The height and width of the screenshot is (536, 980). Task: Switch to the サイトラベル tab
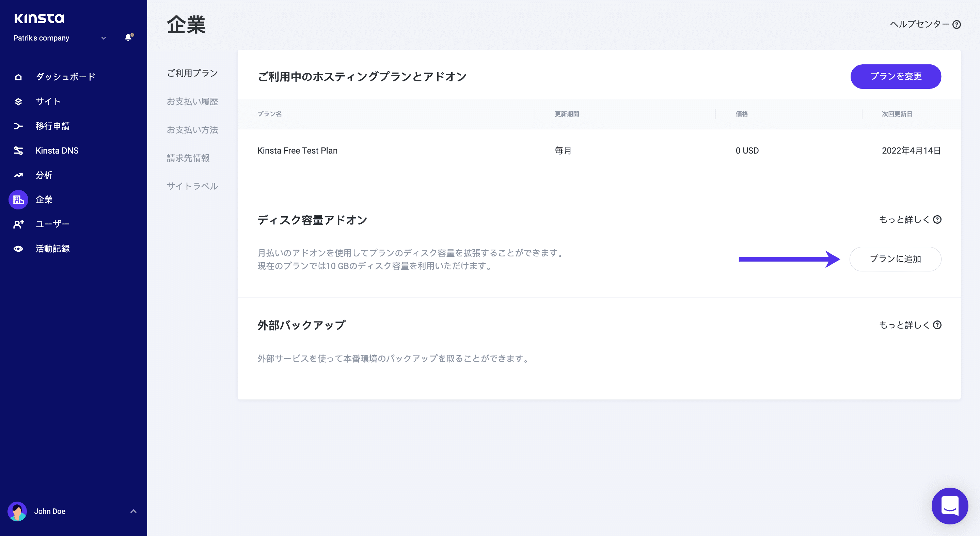[192, 186]
